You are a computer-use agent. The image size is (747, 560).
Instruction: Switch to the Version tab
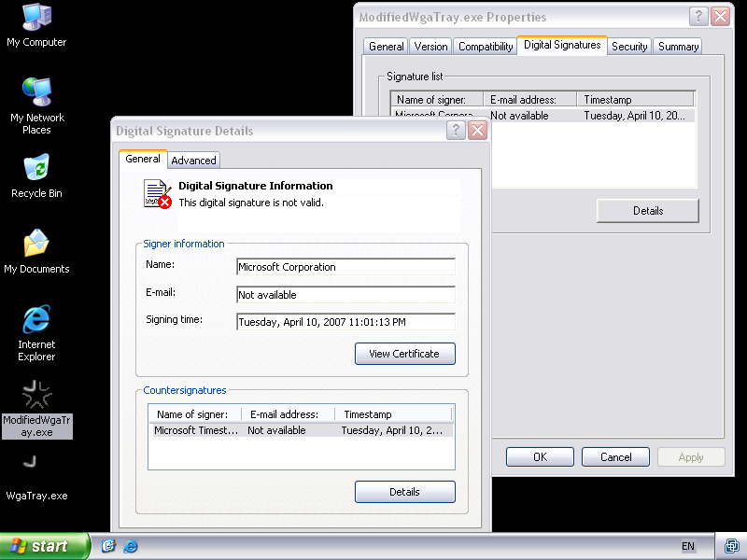point(430,47)
